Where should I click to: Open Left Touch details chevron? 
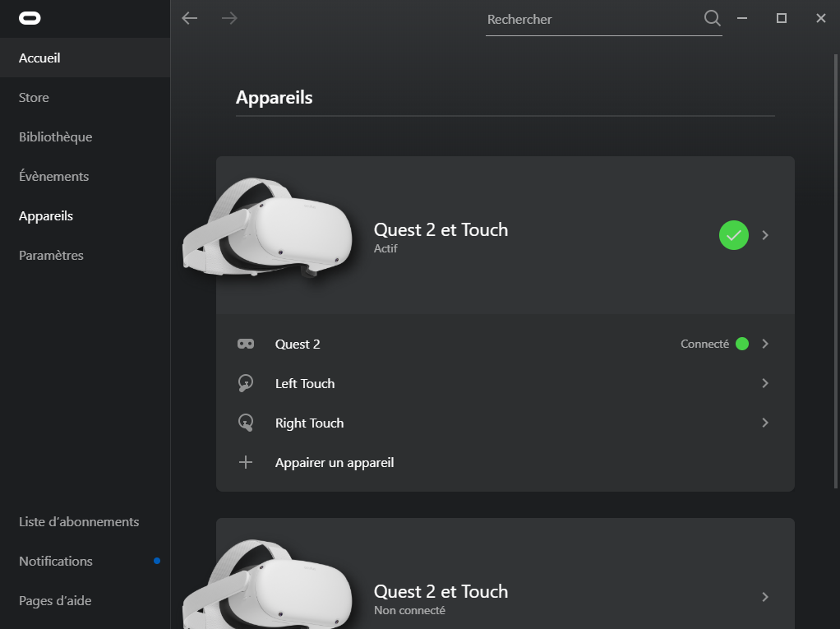pyautogui.click(x=765, y=384)
